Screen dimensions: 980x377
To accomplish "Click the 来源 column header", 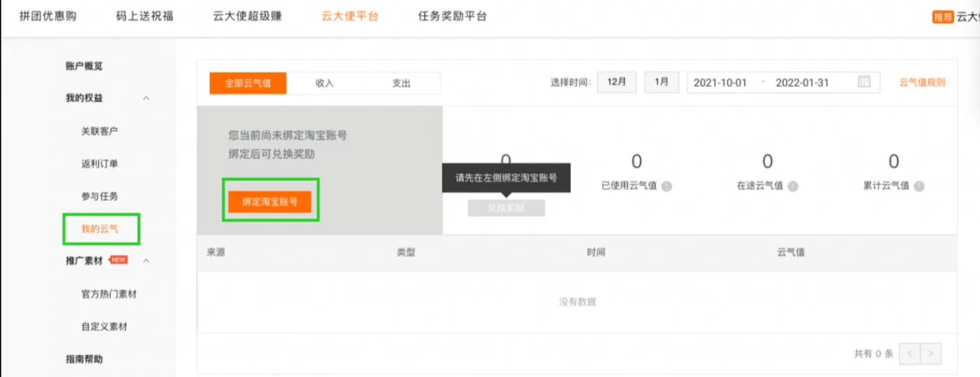I will [216, 252].
